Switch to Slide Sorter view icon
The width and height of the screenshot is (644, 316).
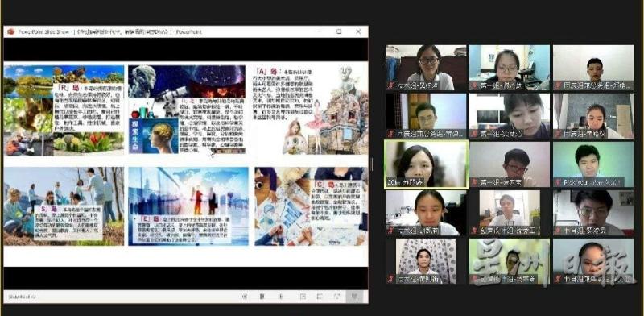(x=320, y=297)
